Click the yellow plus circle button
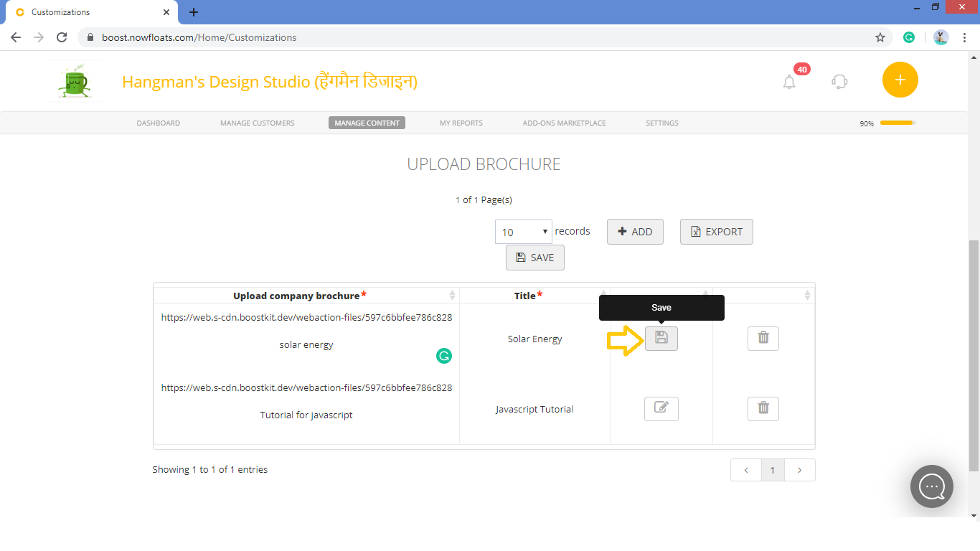 click(x=900, y=80)
